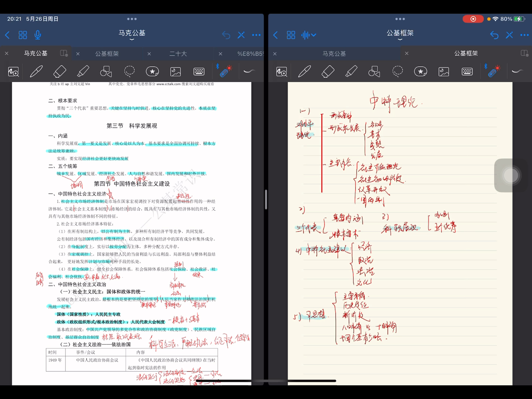Select the keyboard text tool in left toolbar

coord(199,71)
